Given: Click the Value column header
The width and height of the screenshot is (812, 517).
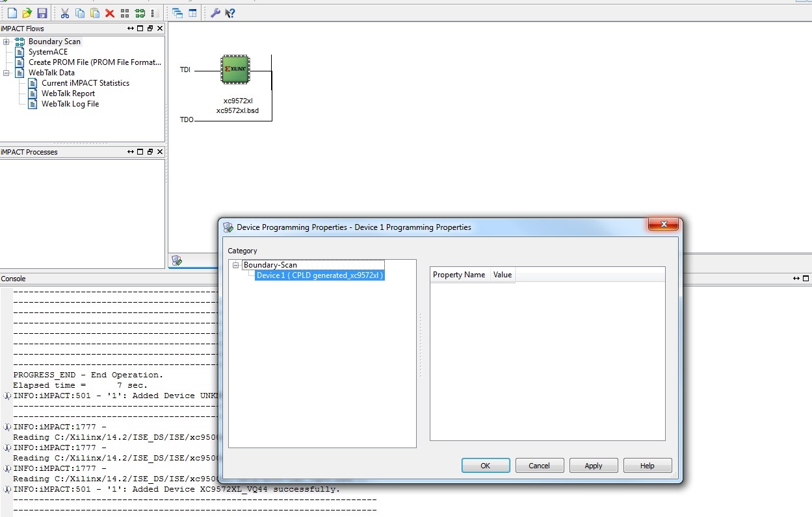Looking at the screenshot, I should [503, 275].
